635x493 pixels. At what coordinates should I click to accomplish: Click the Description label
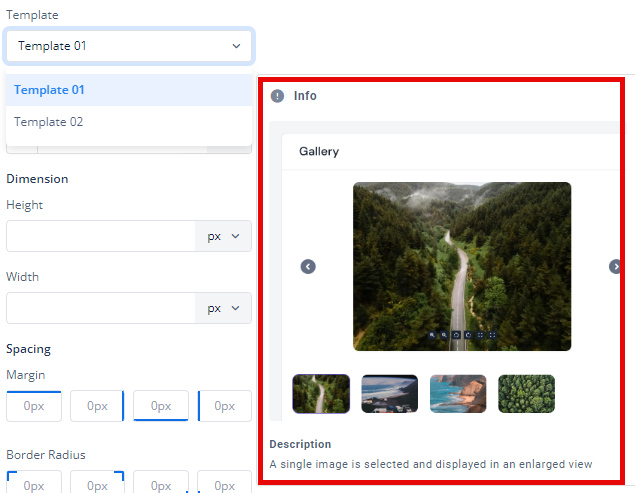[300, 444]
